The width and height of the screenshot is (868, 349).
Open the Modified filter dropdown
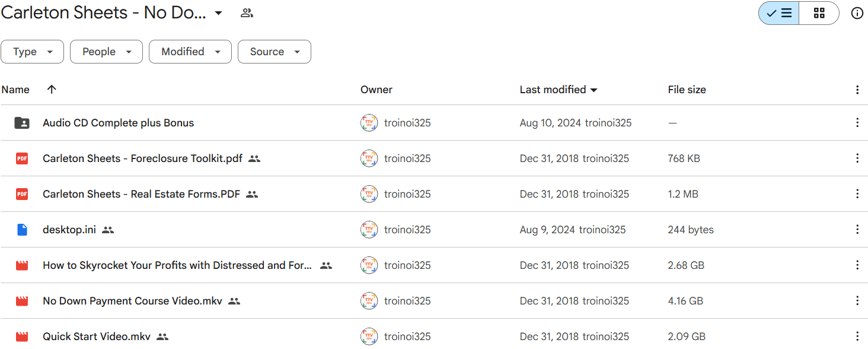tap(190, 52)
